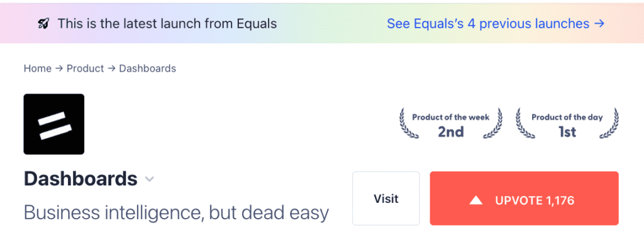
Task: Click the rocket icon in the launch banner
Action: coord(43,24)
